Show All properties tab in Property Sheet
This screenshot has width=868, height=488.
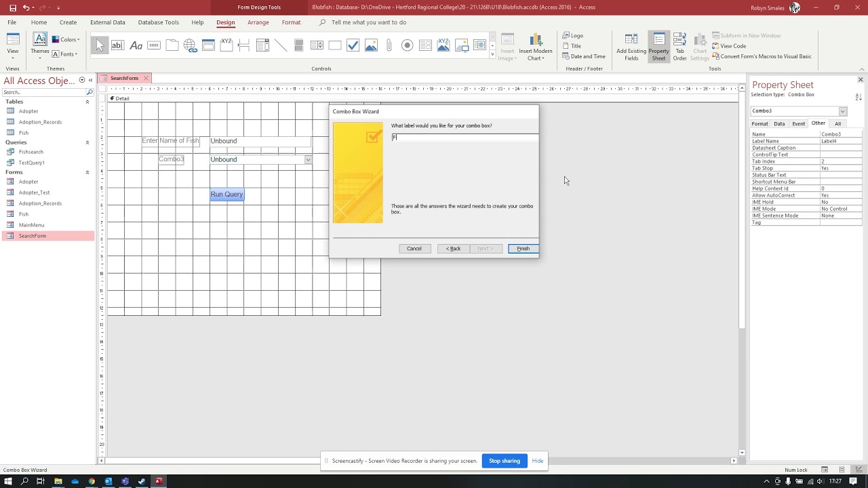837,124
